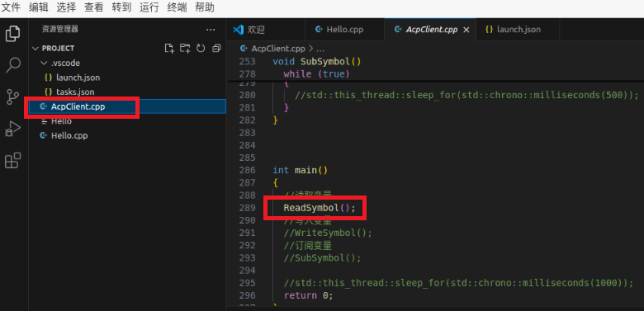
Task: Click the //WriteSymbol(); comment line
Action: 327,233
